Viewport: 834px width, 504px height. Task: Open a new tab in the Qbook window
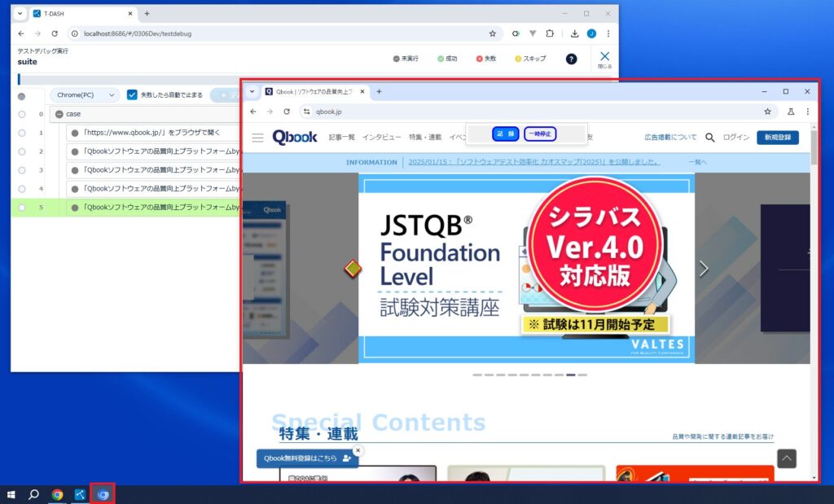point(379,91)
